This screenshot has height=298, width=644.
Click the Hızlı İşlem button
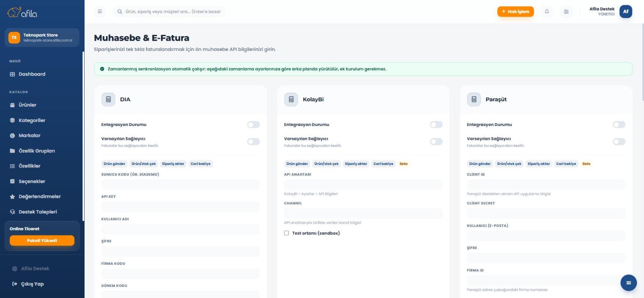pos(515,11)
